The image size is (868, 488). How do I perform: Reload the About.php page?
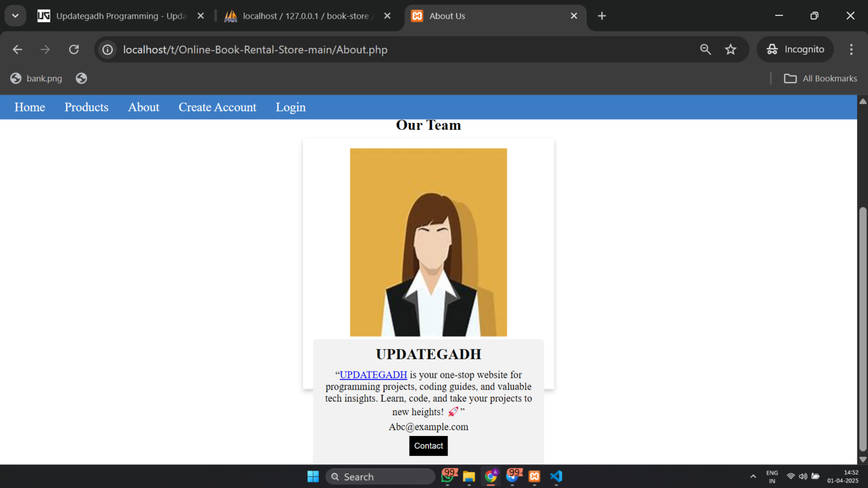73,49
